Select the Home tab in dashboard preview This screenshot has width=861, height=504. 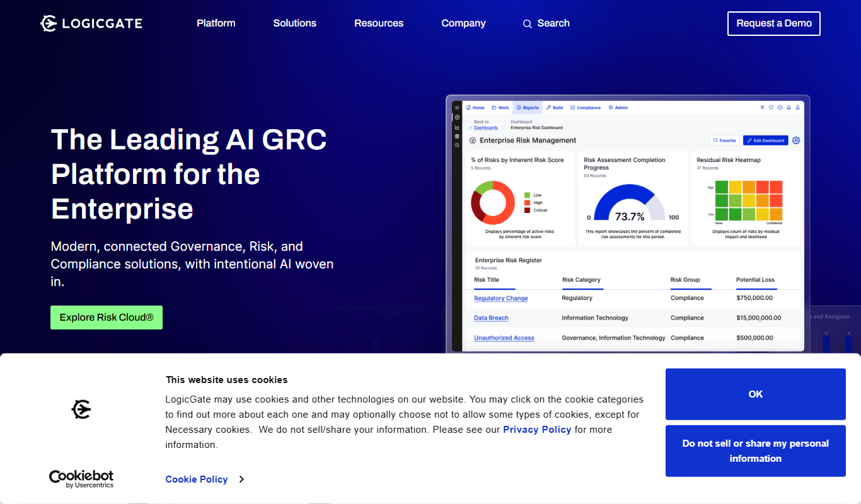click(475, 108)
